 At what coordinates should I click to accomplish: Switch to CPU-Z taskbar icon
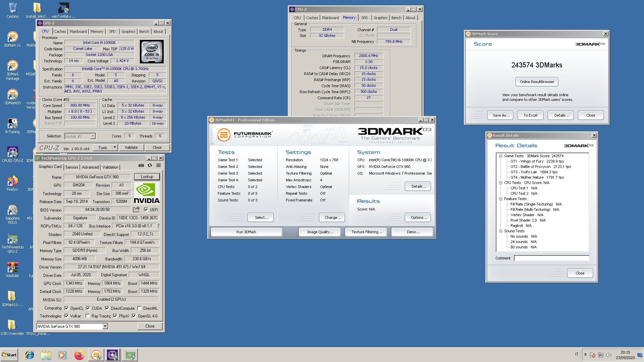coord(112,355)
